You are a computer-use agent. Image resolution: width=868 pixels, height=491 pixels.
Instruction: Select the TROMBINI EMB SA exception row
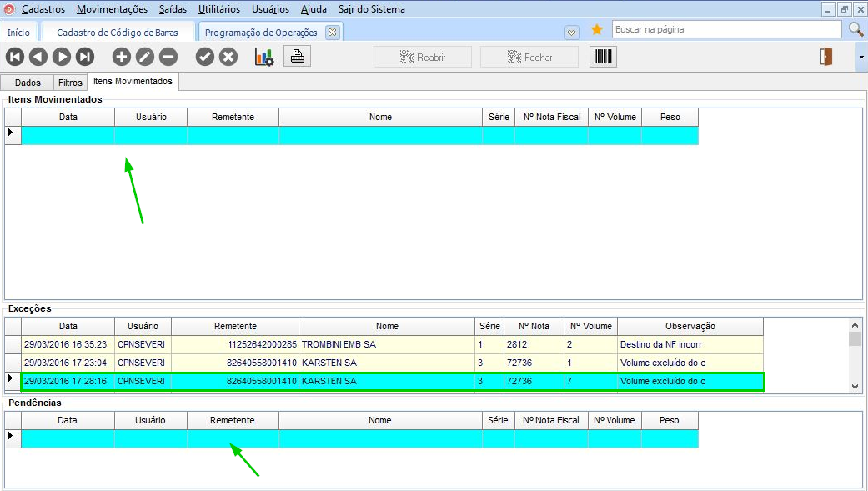pos(338,343)
